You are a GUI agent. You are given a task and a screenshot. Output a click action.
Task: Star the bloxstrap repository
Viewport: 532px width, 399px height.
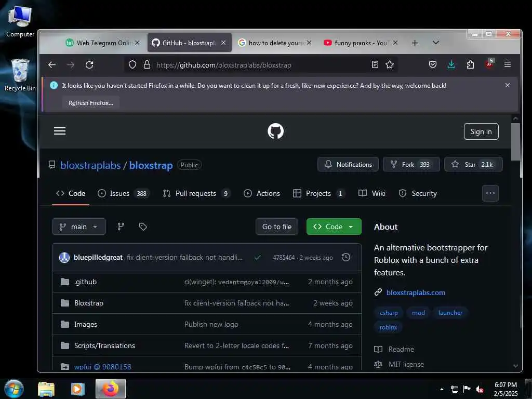pyautogui.click(x=473, y=165)
